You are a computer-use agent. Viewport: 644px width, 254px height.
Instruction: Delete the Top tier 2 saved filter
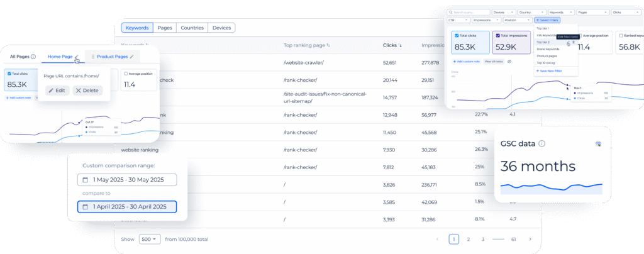(x=574, y=42)
